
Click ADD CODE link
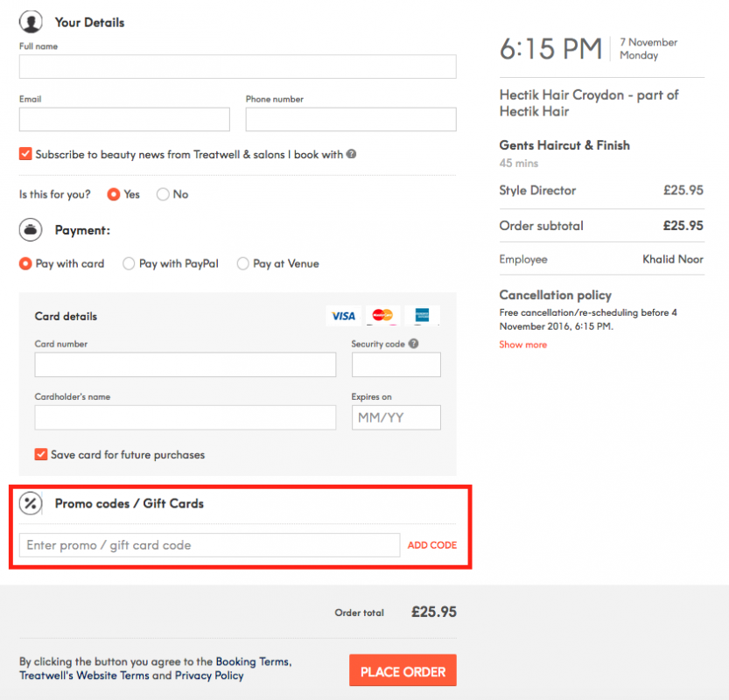[x=432, y=545]
